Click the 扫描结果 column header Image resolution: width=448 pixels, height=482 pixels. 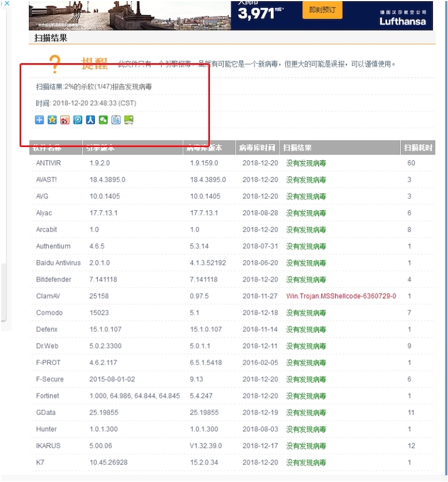298,148
